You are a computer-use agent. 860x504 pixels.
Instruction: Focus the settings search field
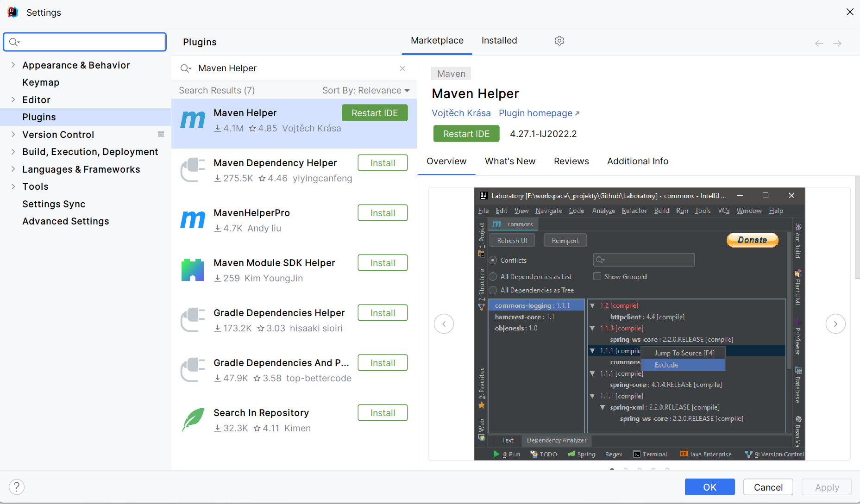[85, 42]
